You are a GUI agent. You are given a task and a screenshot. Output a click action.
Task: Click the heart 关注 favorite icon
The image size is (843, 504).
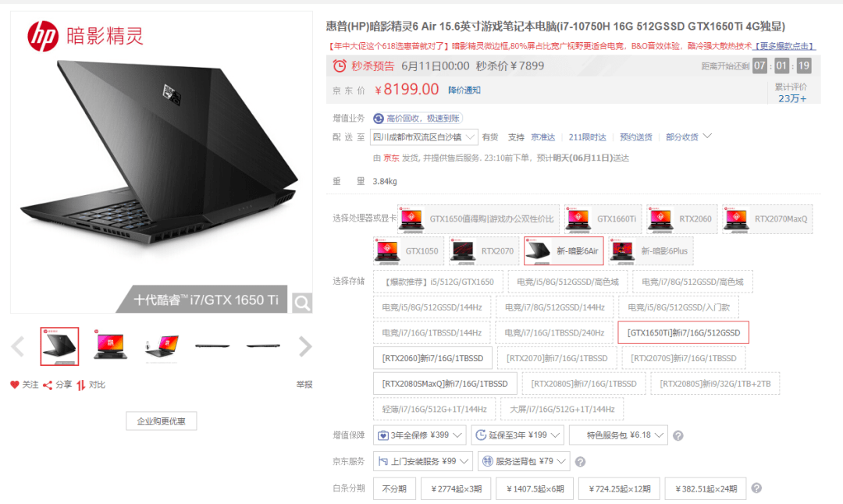(15, 384)
